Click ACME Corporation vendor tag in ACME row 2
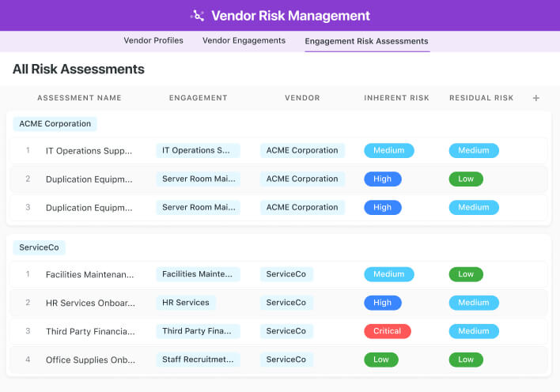 302,179
